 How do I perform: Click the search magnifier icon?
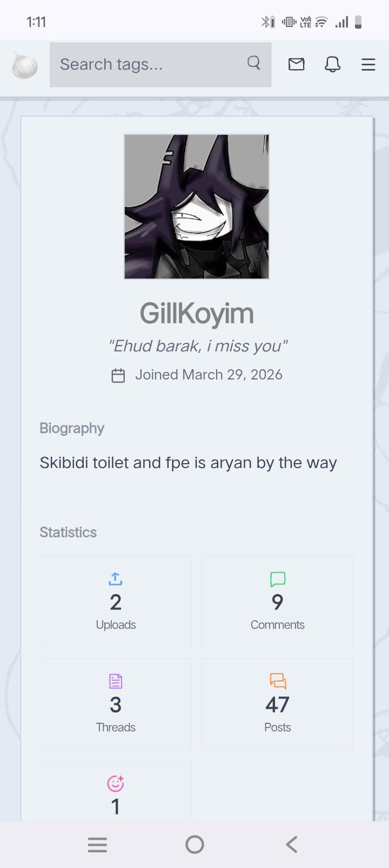click(253, 64)
